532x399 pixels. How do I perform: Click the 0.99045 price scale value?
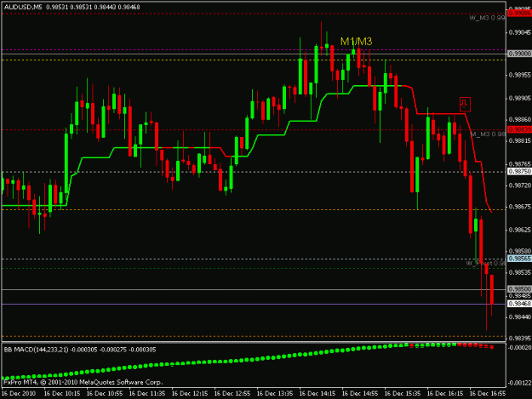point(520,32)
